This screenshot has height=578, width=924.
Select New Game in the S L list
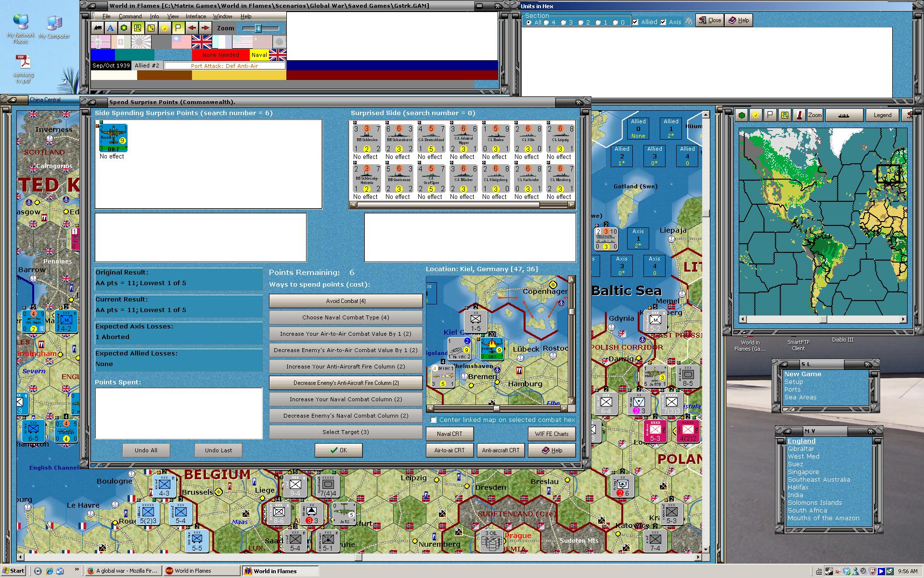click(x=802, y=374)
